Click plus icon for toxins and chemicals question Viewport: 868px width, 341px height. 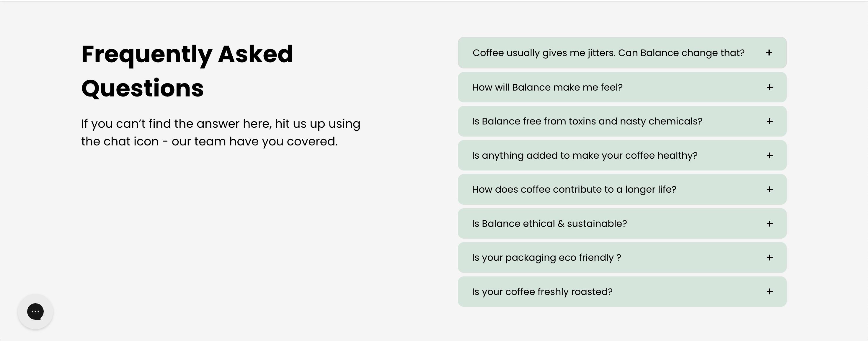770,121
